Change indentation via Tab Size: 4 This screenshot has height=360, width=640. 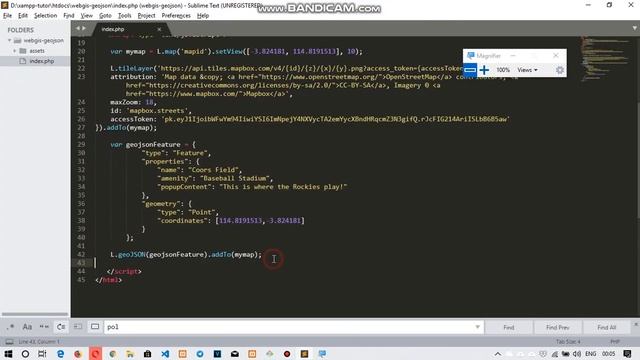point(568,341)
